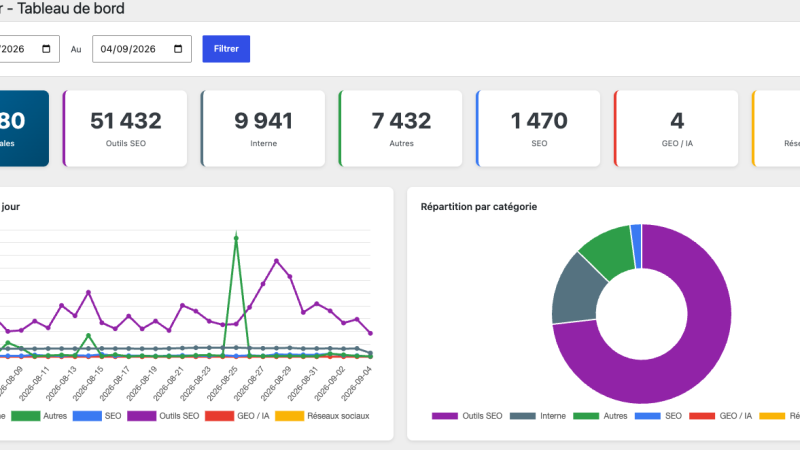Toggle GEO / IA series in line chart legend
This screenshot has width=800, height=450.
click(x=237, y=416)
